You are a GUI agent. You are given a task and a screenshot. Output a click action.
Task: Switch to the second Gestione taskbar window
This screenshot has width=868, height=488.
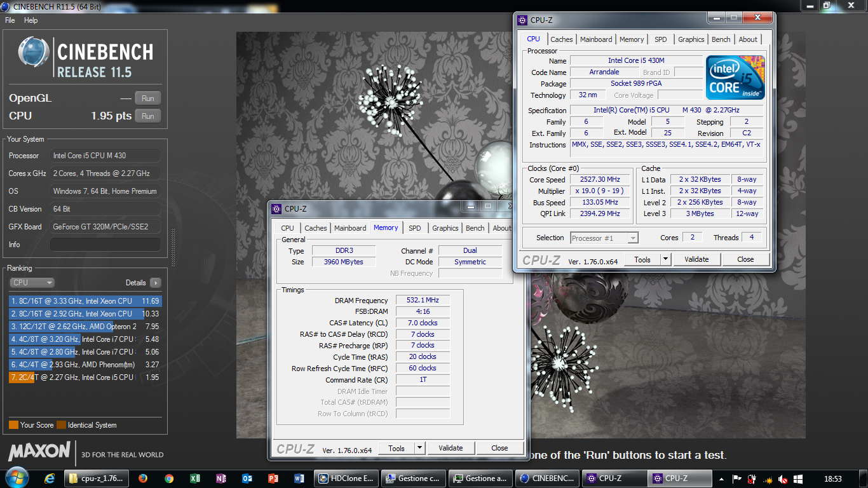point(480,478)
